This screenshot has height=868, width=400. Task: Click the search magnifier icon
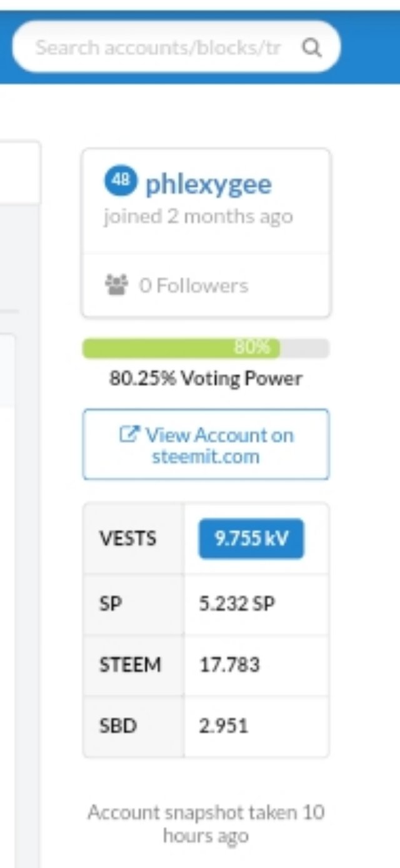click(312, 48)
